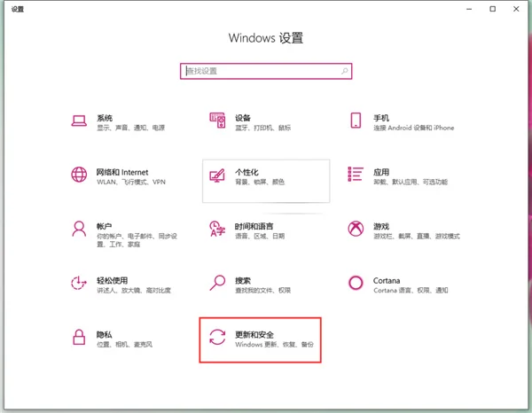Click the 连接 Android 设备和 iPhone description
Image resolution: width=532 pixels, height=413 pixels.
click(x=413, y=128)
